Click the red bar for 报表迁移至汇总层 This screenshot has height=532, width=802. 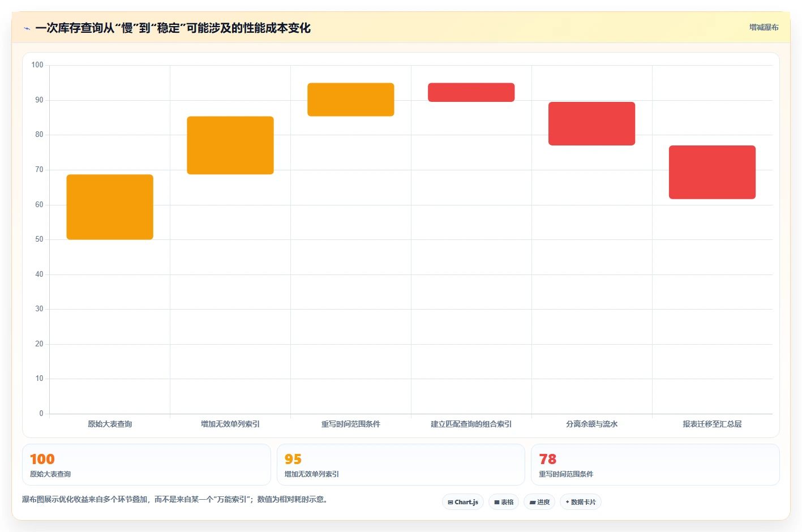[x=713, y=172]
